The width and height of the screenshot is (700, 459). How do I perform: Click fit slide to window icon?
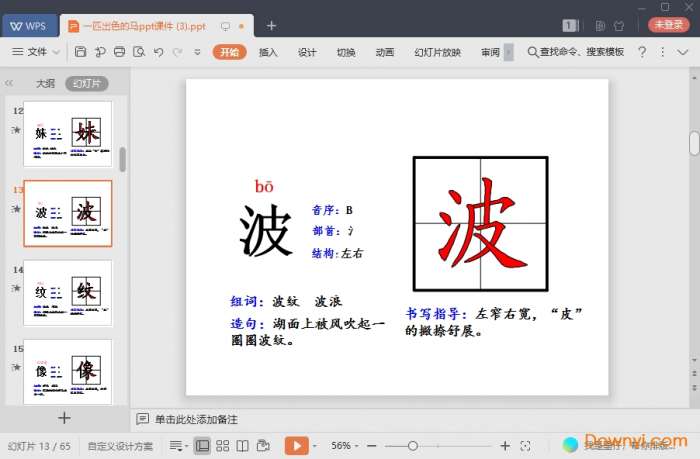coord(525,446)
